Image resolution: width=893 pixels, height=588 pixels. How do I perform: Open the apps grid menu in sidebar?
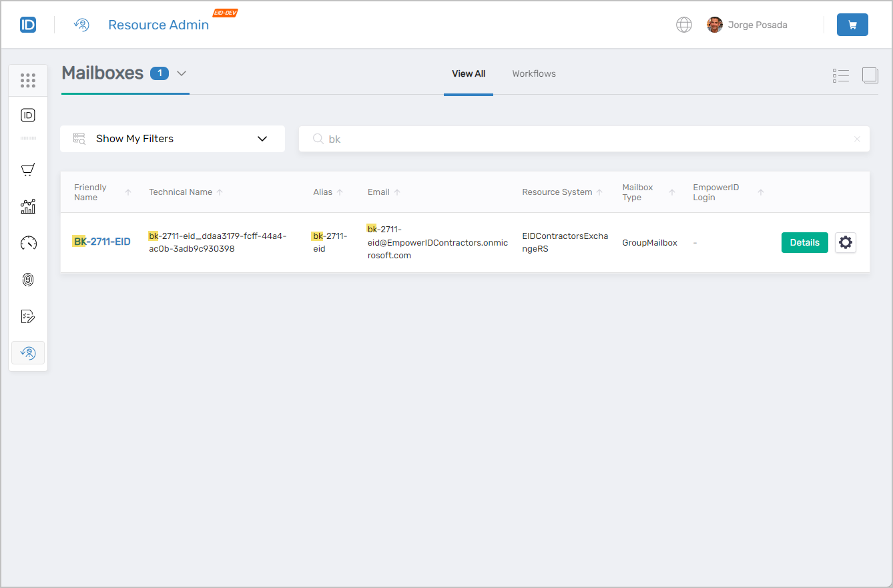click(27, 81)
